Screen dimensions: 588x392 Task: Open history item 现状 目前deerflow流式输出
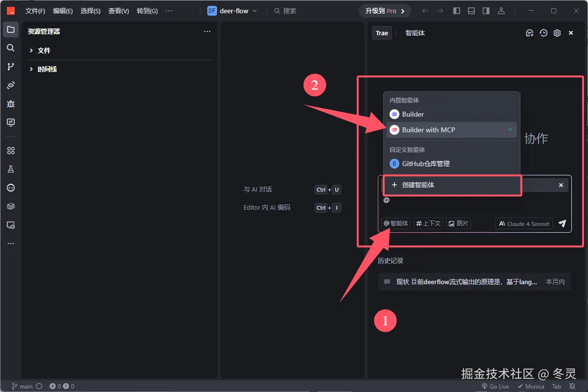pyautogui.click(x=474, y=282)
